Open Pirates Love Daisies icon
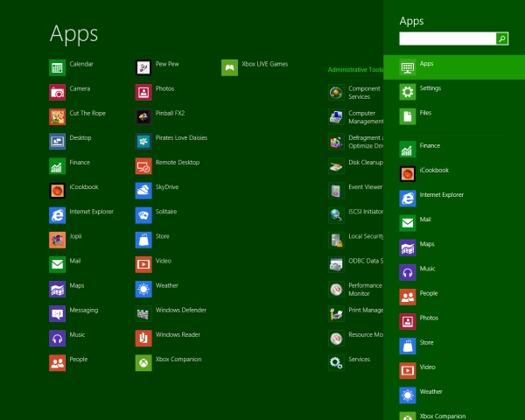525x420 pixels. point(143,142)
